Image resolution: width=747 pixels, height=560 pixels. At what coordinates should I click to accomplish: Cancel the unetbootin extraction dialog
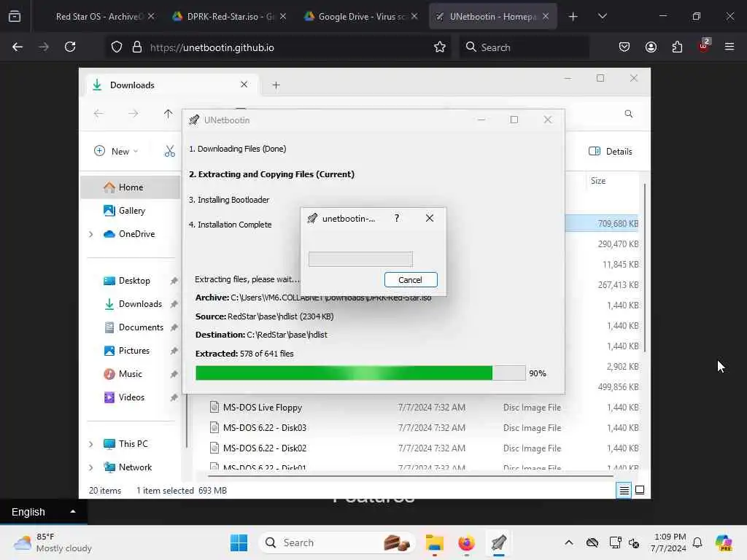click(x=410, y=279)
